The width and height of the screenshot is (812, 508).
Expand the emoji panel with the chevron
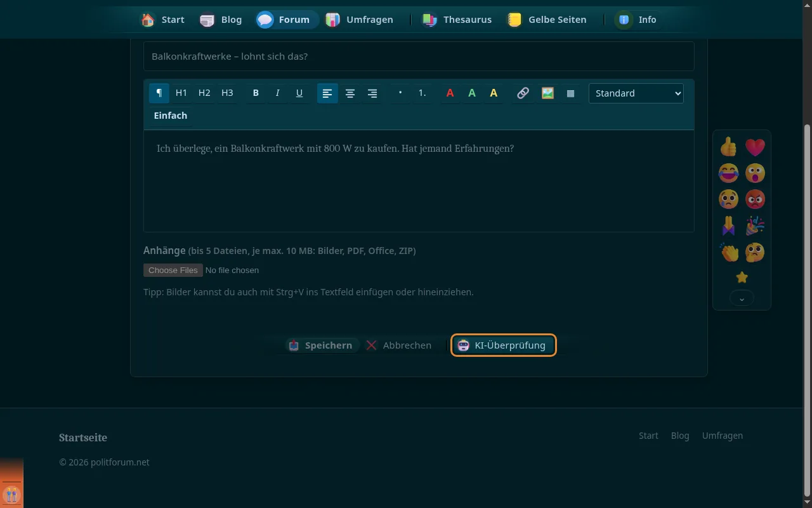[742, 298]
